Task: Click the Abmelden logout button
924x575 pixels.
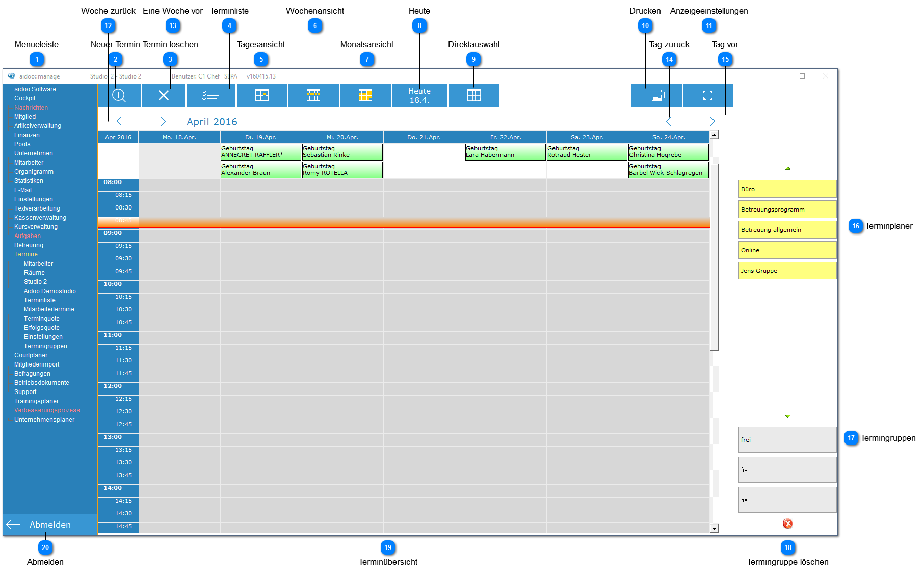Action: coord(50,525)
